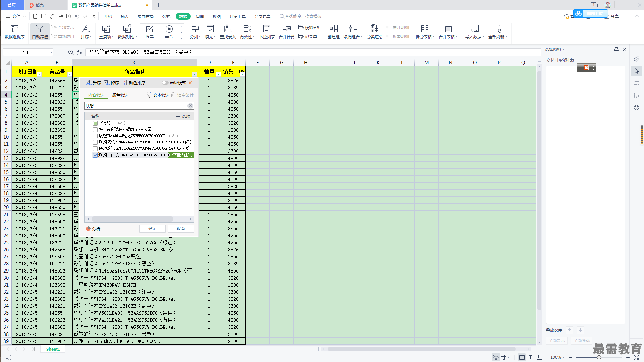Click the Dropdown List (下拉列表) icon
644x362 pixels.
(x=267, y=32)
